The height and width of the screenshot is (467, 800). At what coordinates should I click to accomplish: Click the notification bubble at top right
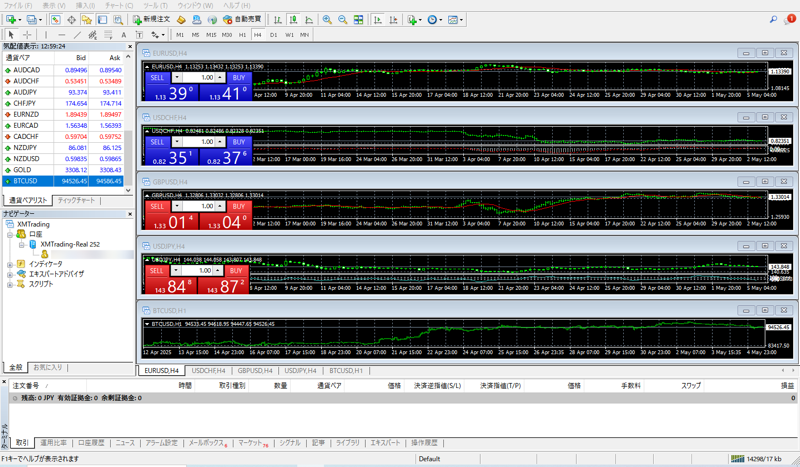(790, 19)
